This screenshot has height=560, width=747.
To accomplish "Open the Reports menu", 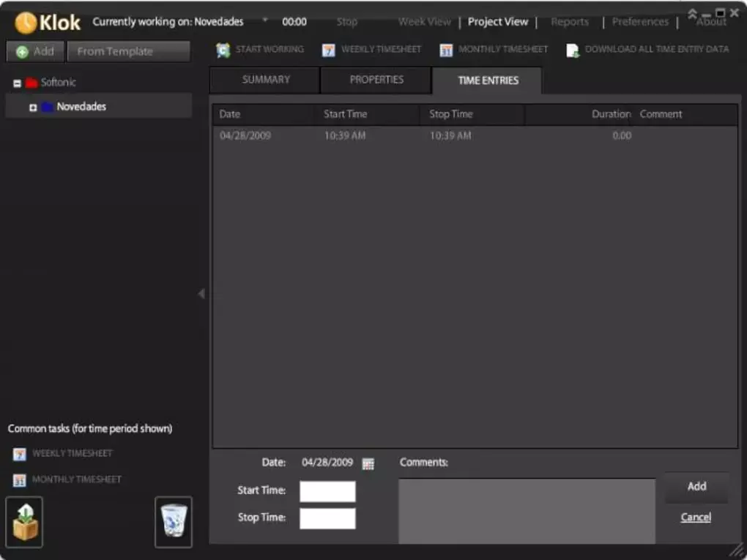I will [570, 21].
